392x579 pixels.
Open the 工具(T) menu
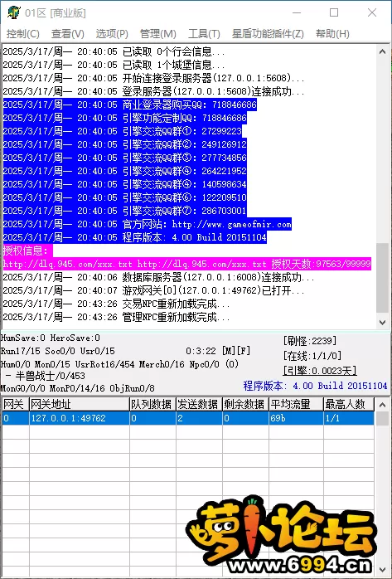coord(204,34)
